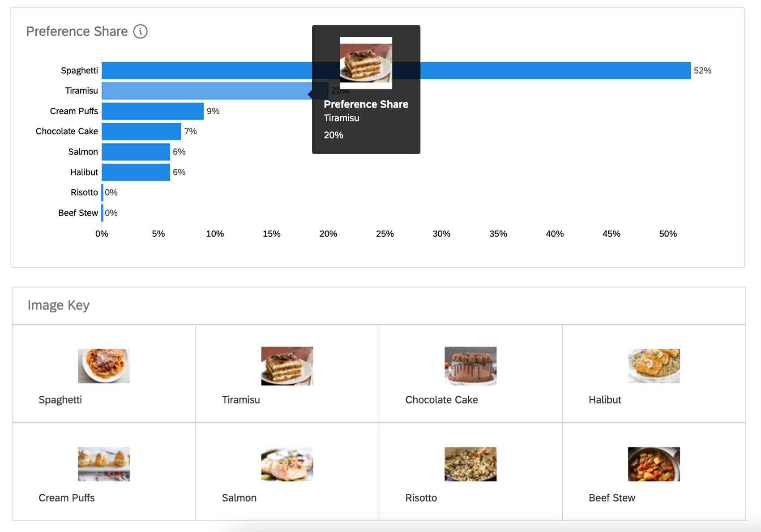Click the Tiramisu image in the tooltip
The height and width of the screenshot is (532, 761).
click(x=366, y=63)
